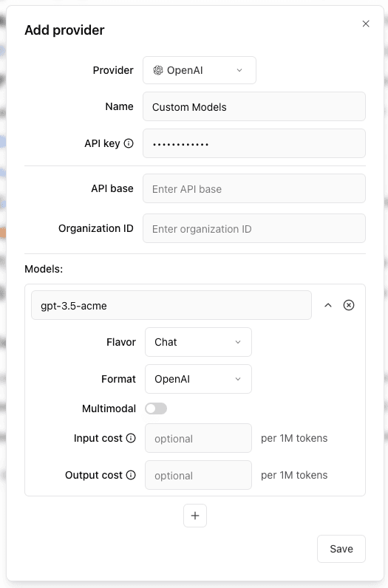Collapse the gpt-3.5-acme model settings
Screen dimensions: 388x588
(328, 305)
